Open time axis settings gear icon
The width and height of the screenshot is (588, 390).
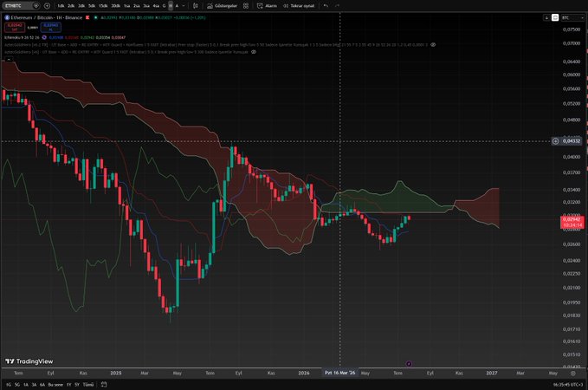573,374
